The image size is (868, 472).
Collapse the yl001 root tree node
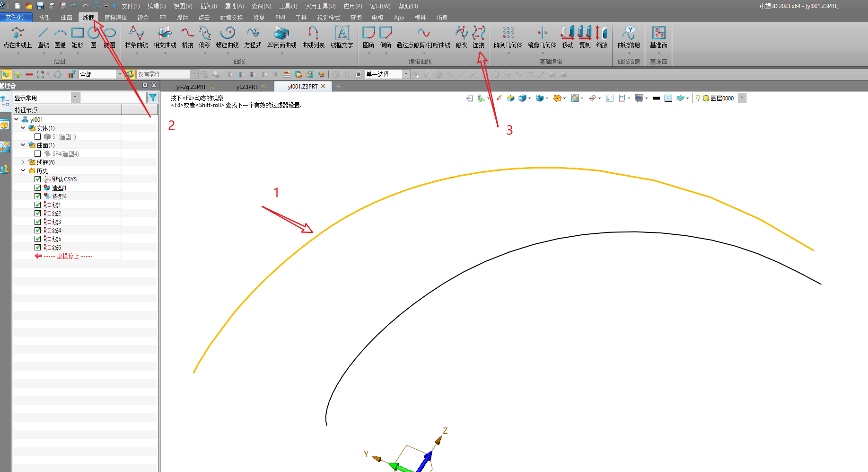click(x=17, y=119)
